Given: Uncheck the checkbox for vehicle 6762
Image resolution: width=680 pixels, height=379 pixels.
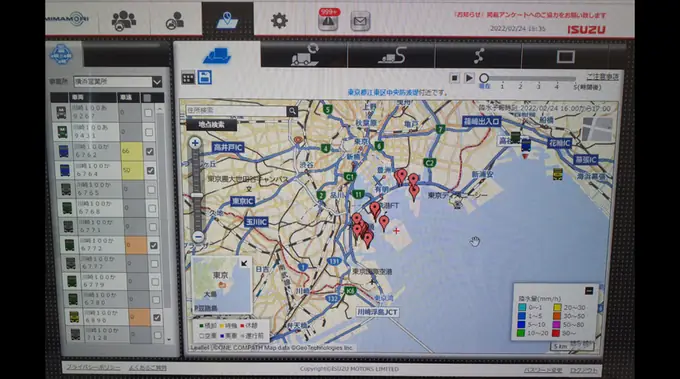Looking at the screenshot, I should 150,151.
